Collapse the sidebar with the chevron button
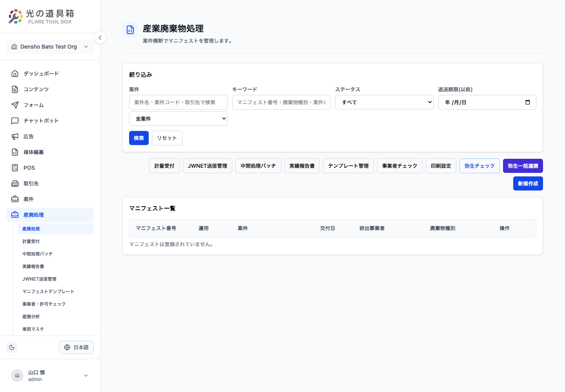The image size is (565, 392). (100, 38)
